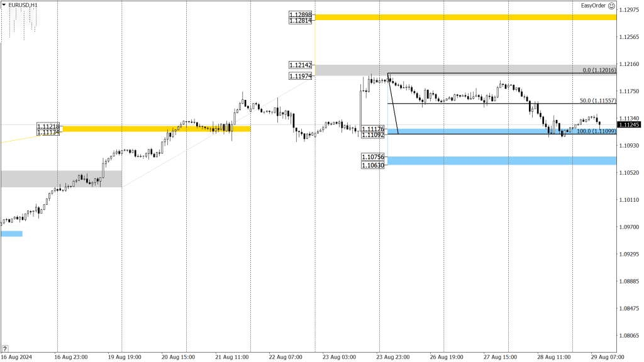Click the 1.10630 price level label
The height and width of the screenshot is (362, 644).
(373, 165)
